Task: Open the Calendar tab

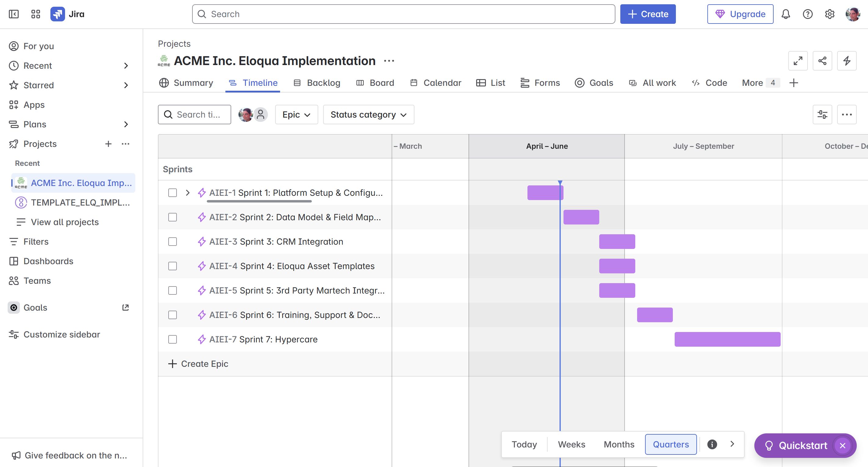Action: pos(435,83)
